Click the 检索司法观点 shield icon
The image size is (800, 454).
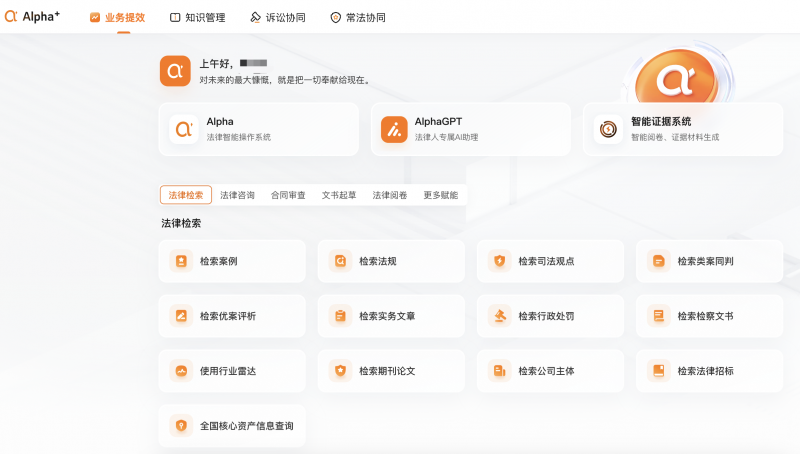tap(499, 261)
